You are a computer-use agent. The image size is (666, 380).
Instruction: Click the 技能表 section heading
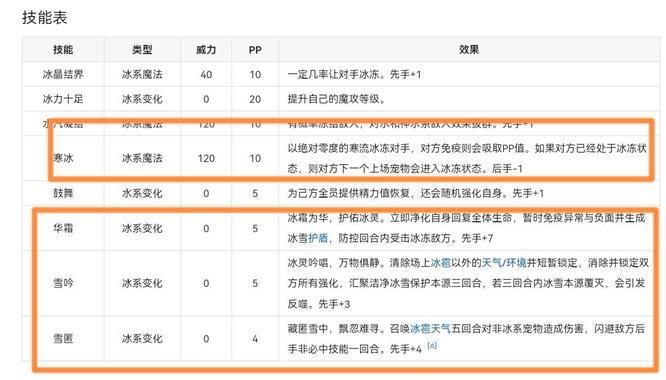click(x=45, y=17)
